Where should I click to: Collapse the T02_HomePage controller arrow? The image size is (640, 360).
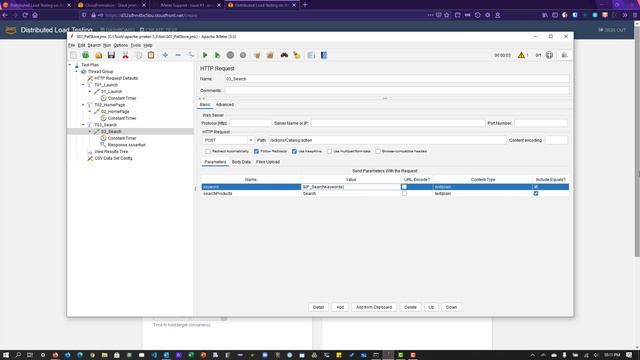pyautogui.click(x=83, y=105)
